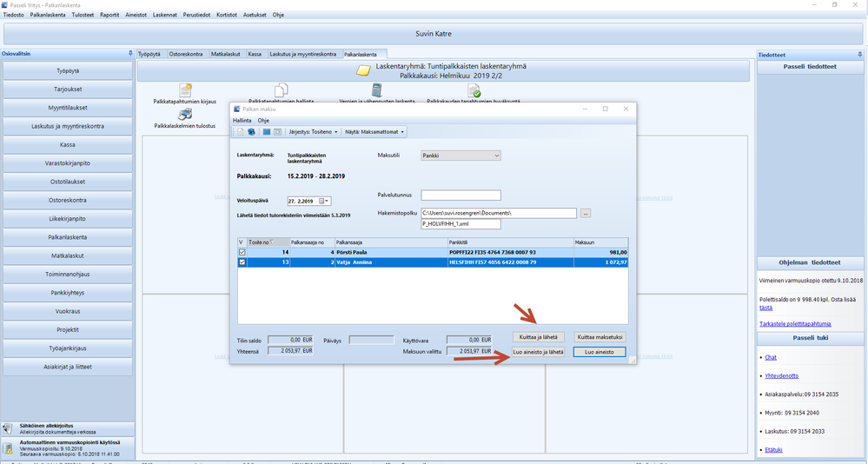Open the Asiakirjat ja liitteet section
Viewport: 868px width, 464px height.
tap(68, 367)
